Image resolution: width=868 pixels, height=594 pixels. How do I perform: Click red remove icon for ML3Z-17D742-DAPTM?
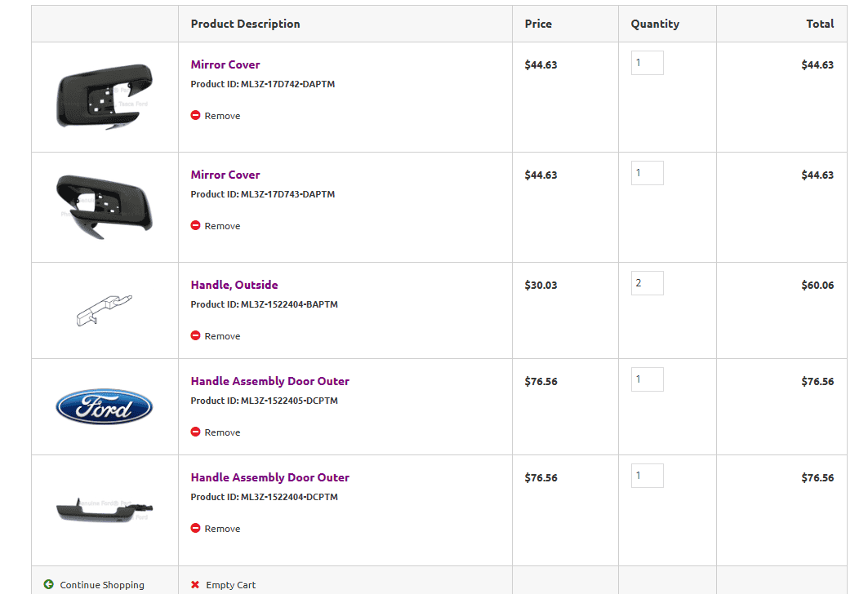pyautogui.click(x=196, y=116)
